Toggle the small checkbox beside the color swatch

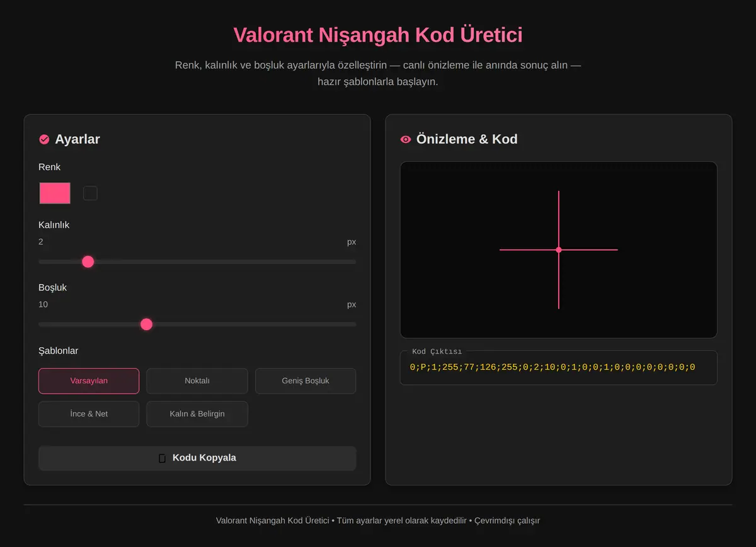(90, 193)
